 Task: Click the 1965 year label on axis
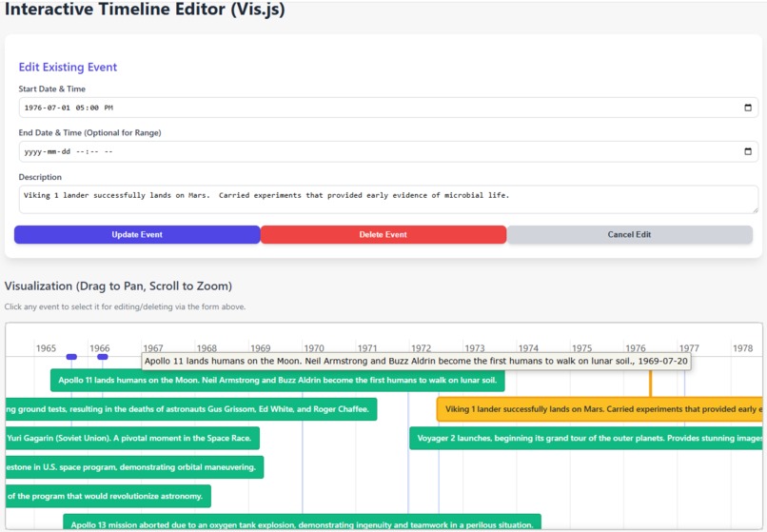(x=46, y=348)
